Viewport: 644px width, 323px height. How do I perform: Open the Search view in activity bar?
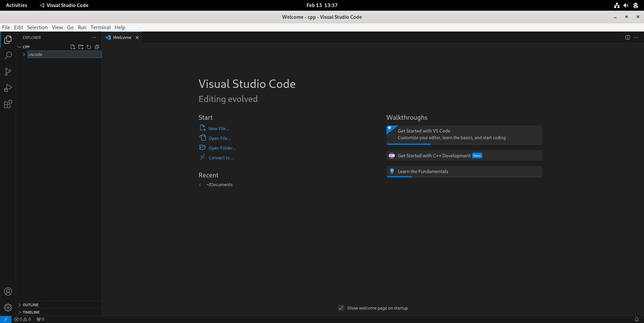[x=8, y=56]
